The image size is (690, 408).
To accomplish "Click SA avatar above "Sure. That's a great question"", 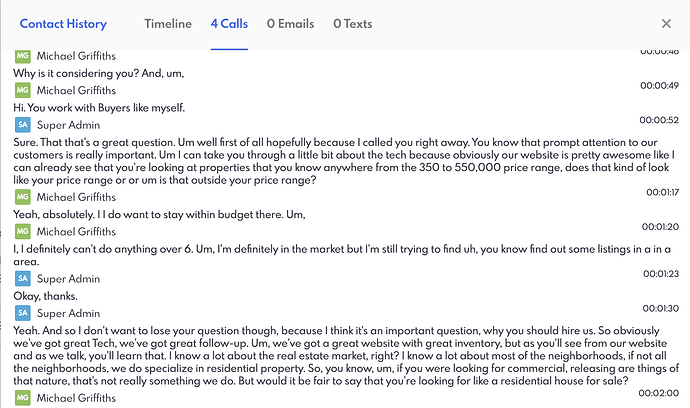I will 22,125.
